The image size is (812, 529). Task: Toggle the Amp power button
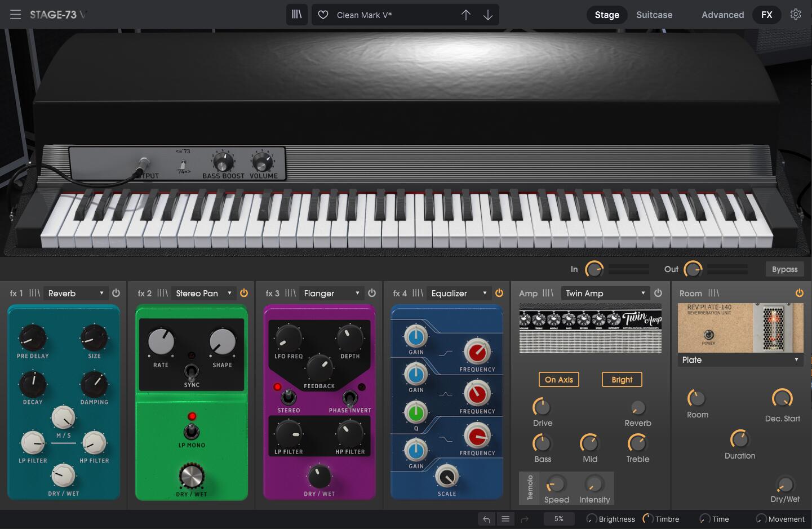click(658, 293)
